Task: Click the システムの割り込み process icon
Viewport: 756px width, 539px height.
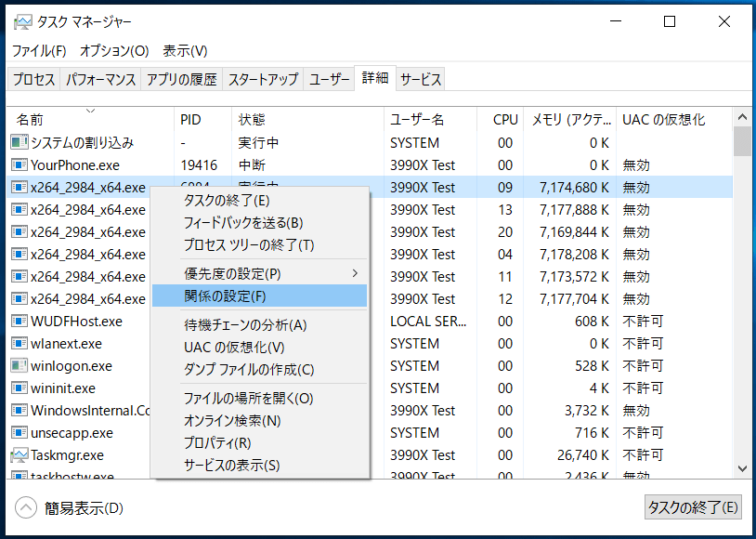Action: (x=19, y=142)
